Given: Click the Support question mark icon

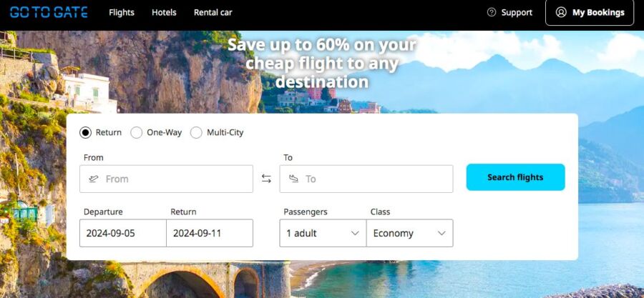Looking at the screenshot, I should click(491, 12).
